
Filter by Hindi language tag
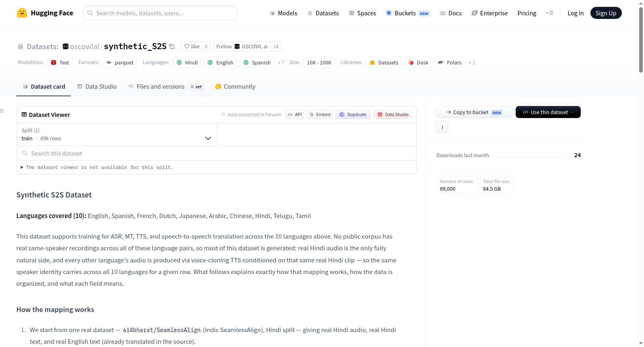(x=187, y=62)
